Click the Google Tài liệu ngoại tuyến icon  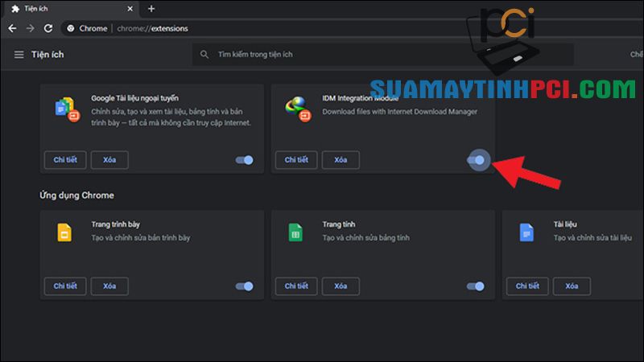(65, 109)
